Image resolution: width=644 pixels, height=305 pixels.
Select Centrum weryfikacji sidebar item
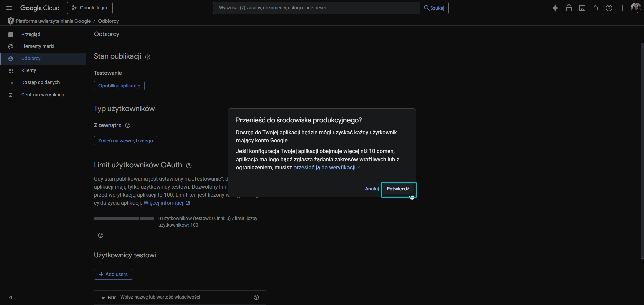point(43,95)
